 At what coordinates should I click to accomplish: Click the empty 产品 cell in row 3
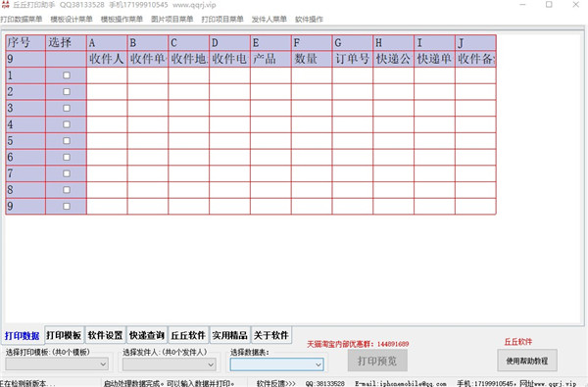pyautogui.click(x=270, y=108)
